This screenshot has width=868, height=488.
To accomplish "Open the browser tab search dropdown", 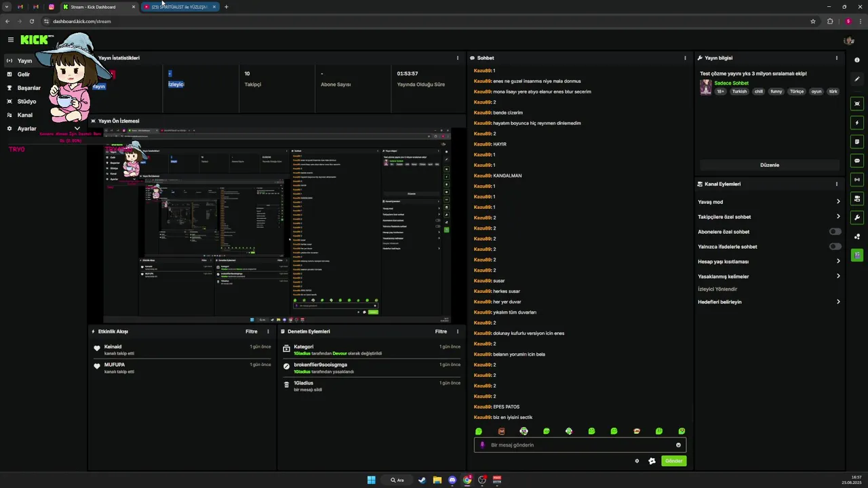I will tap(6, 7).
